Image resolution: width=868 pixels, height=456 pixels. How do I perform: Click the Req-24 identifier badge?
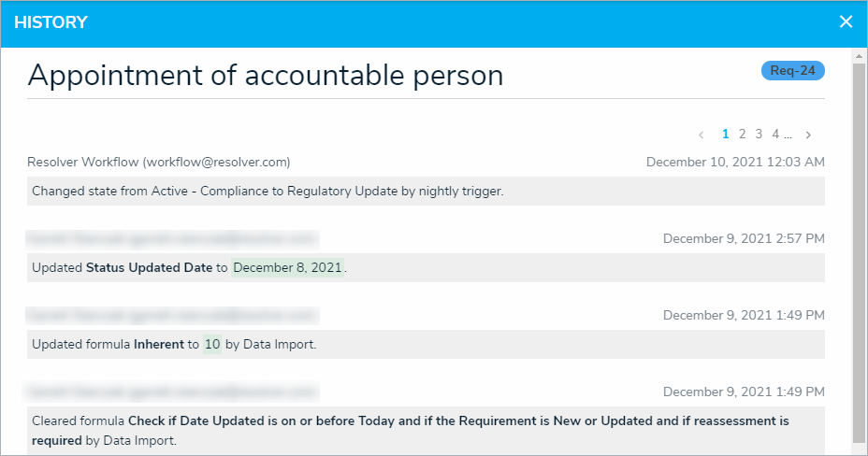tap(792, 71)
